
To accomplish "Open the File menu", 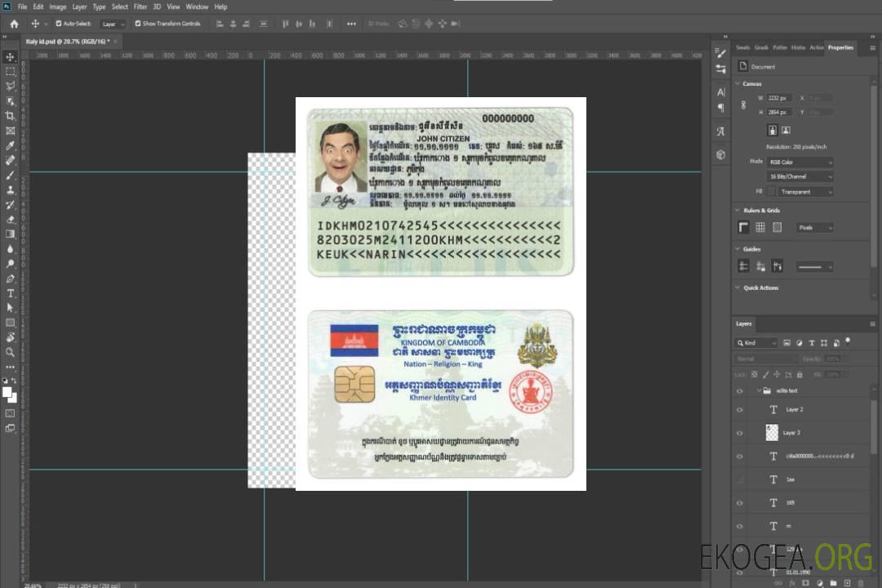I will (x=23, y=7).
